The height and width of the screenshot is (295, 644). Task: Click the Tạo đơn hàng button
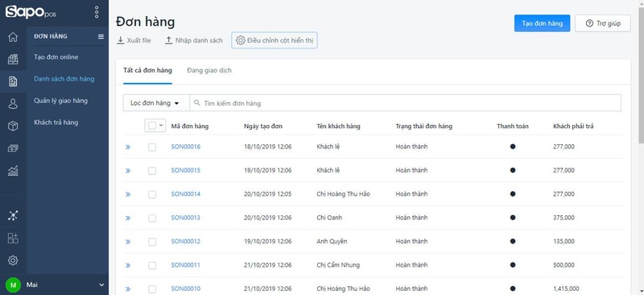tap(542, 23)
